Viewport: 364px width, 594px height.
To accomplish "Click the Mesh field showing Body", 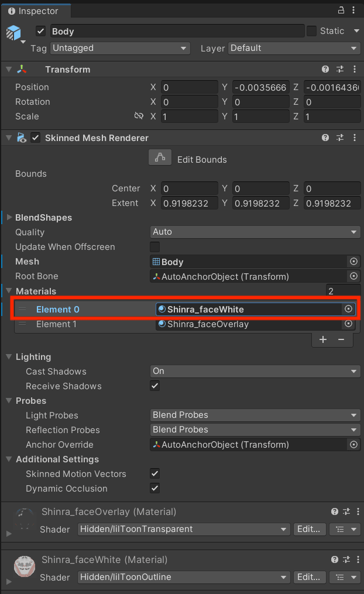I will 249,262.
